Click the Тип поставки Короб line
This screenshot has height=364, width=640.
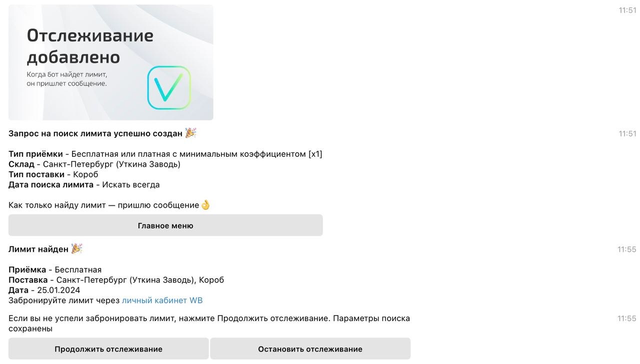click(53, 174)
